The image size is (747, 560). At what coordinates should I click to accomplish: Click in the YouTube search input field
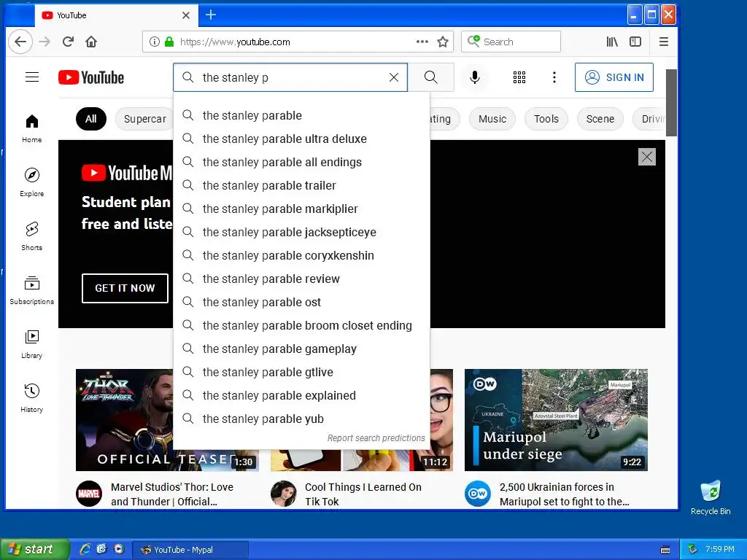290,77
